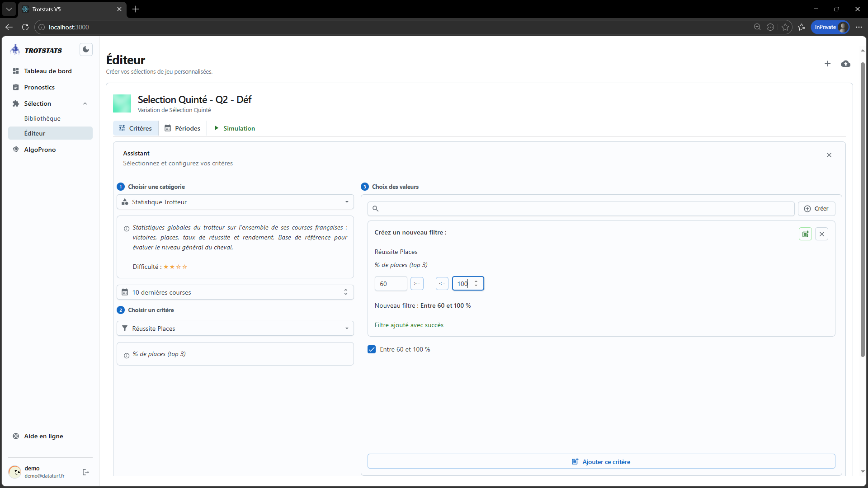
Task: Click the Créer button
Action: [x=816, y=209]
